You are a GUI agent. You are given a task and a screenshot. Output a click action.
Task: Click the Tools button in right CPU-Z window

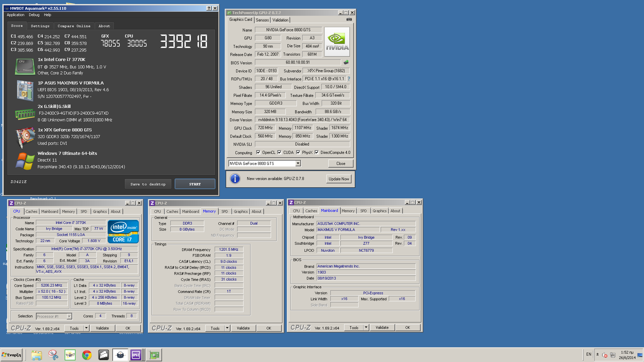[354, 327]
